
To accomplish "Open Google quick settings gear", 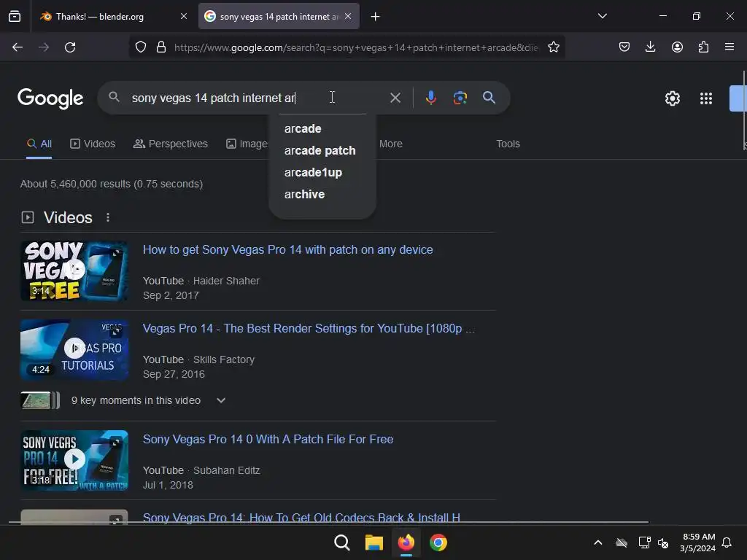I will click(672, 98).
